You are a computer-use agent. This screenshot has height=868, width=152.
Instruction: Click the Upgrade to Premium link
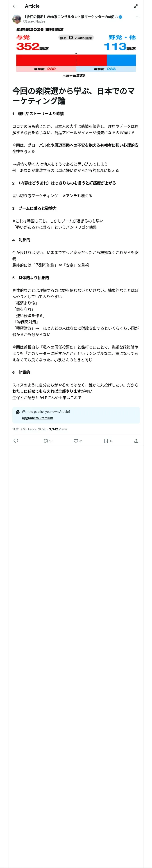(37, 418)
